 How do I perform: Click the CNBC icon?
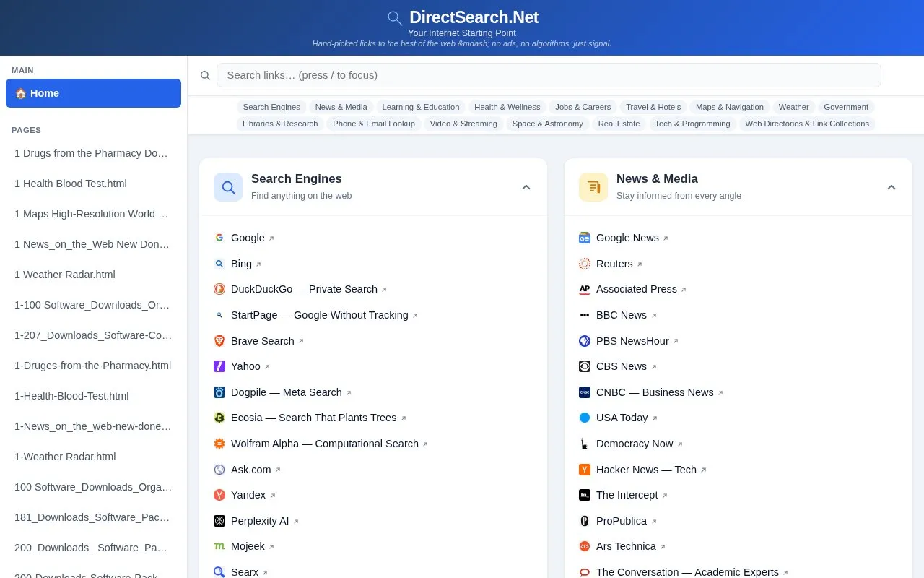click(x=585, y=392)
